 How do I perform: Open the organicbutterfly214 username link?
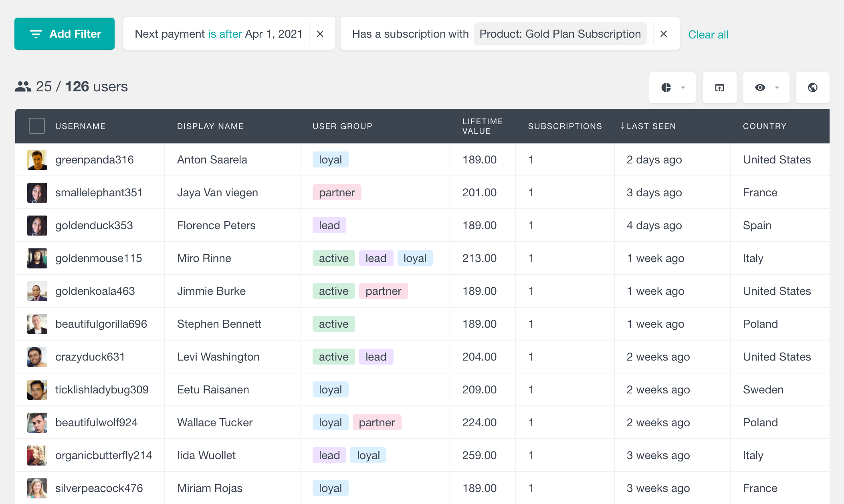tap(104, 456)
